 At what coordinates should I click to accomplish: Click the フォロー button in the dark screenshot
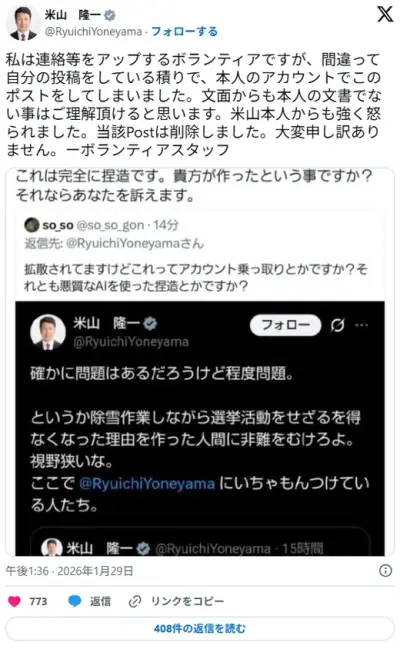286,325
